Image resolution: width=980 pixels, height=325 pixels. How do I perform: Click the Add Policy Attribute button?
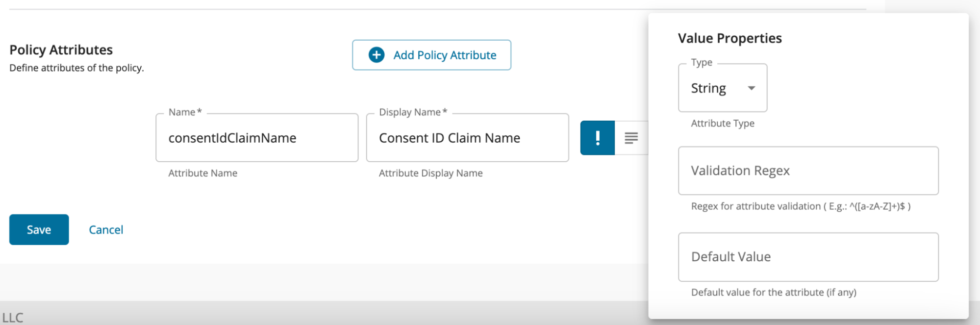431,55
